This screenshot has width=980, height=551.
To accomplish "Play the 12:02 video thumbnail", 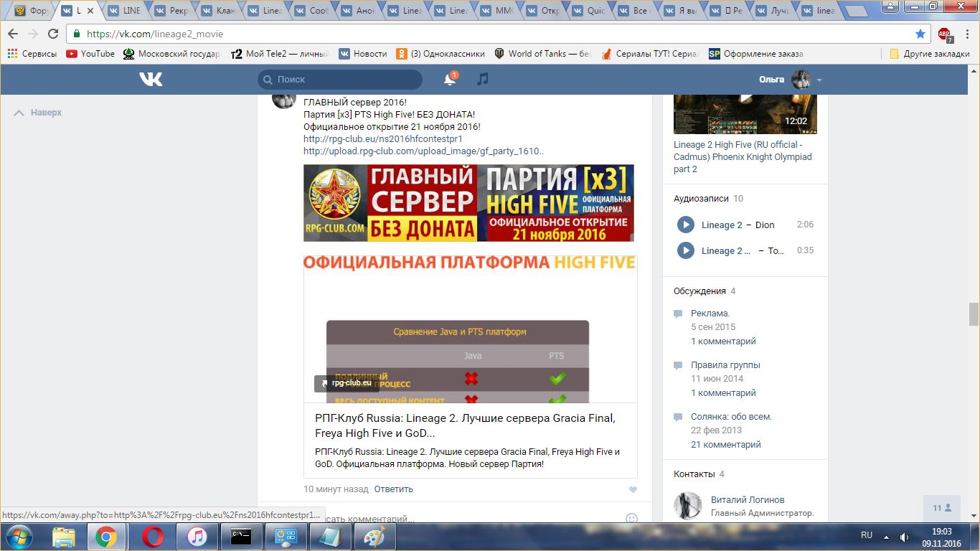I will click(745, 114).
